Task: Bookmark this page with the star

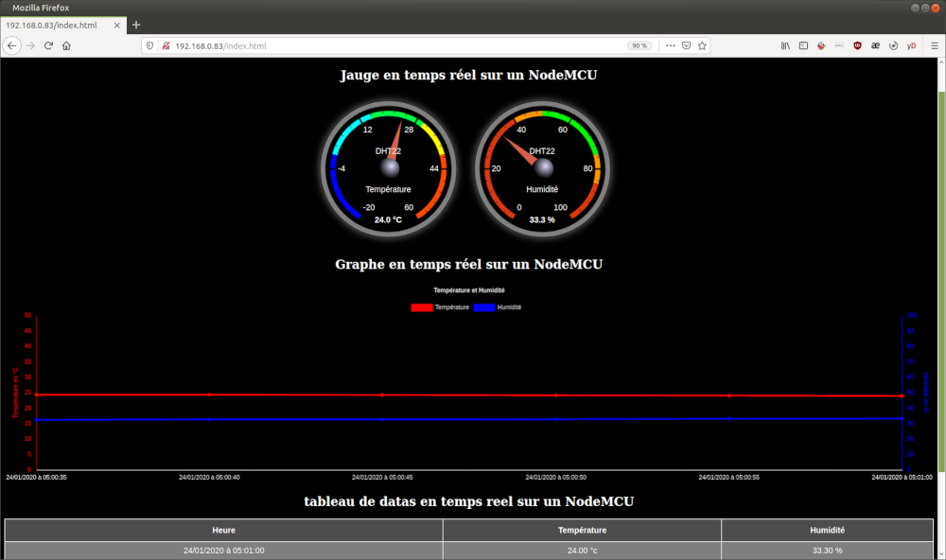Action: (x=704, y=45)
